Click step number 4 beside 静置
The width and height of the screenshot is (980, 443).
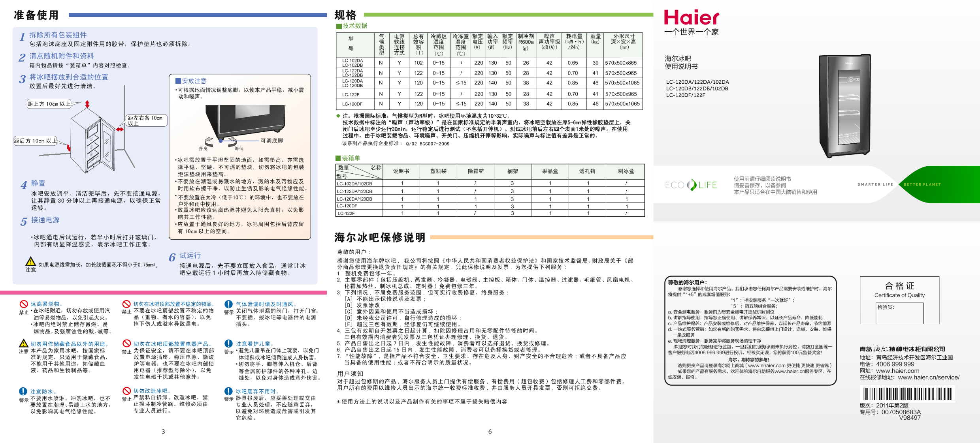pyautogui.click(x=24, y=185)
